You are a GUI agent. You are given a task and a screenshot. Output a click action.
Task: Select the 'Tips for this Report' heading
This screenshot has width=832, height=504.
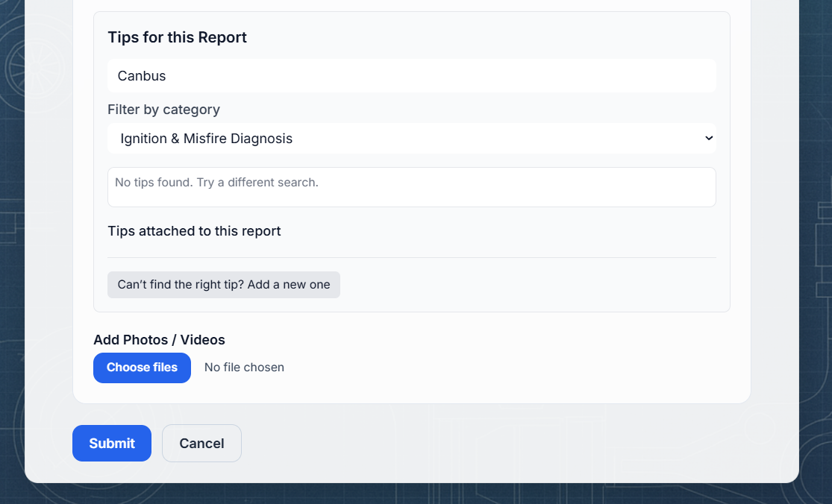[177, 37]
